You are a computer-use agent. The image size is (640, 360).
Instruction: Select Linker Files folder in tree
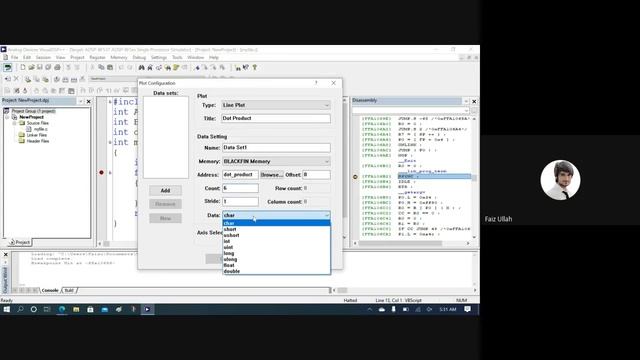tap(37, 135)
